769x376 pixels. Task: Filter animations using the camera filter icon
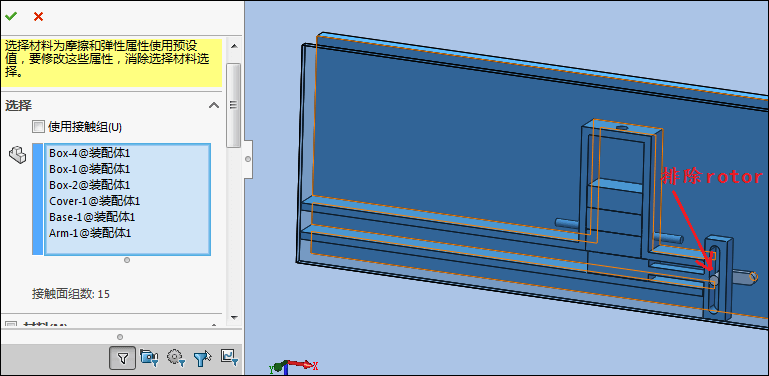click(x=149, y=357)
